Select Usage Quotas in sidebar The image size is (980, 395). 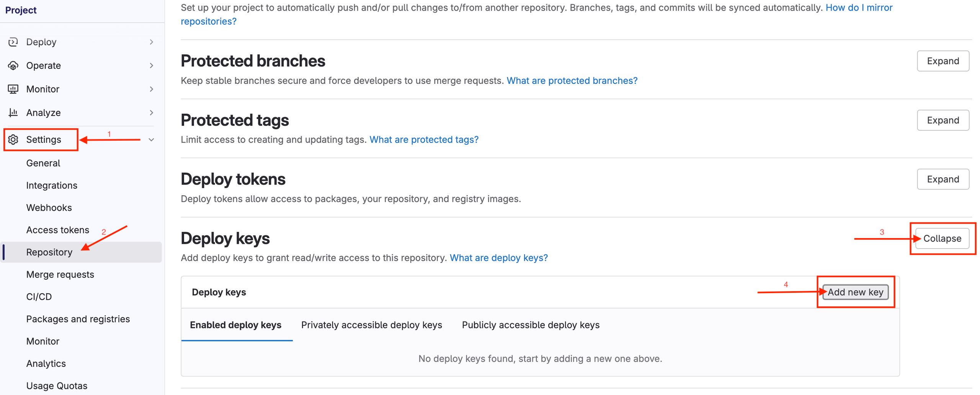tap(56, 385)
